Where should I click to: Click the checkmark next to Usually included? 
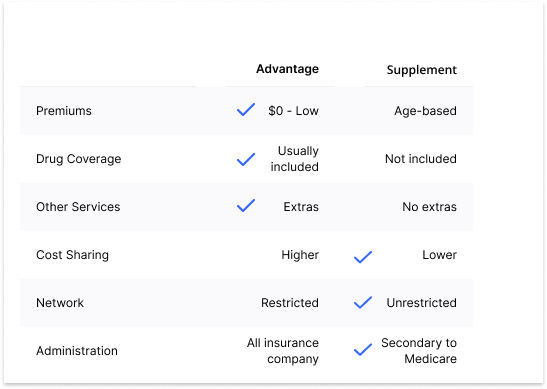246,159
